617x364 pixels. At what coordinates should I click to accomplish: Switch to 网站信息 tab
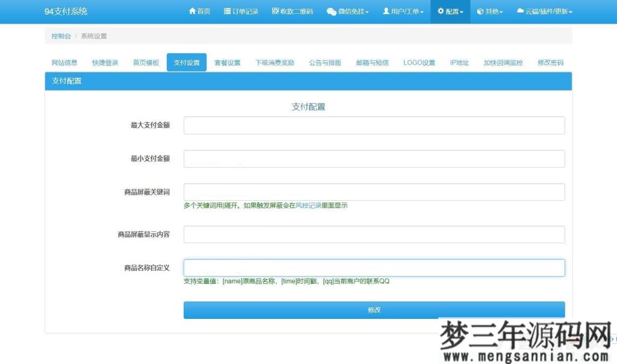tap(66, 62)
